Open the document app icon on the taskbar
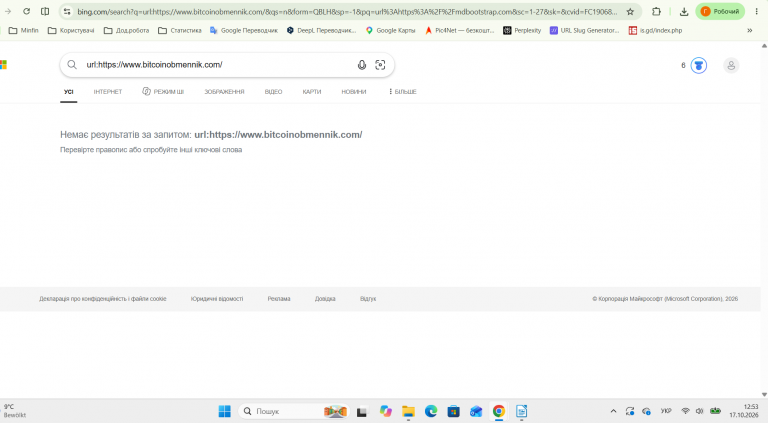The image size is (768, 423). 522,411
